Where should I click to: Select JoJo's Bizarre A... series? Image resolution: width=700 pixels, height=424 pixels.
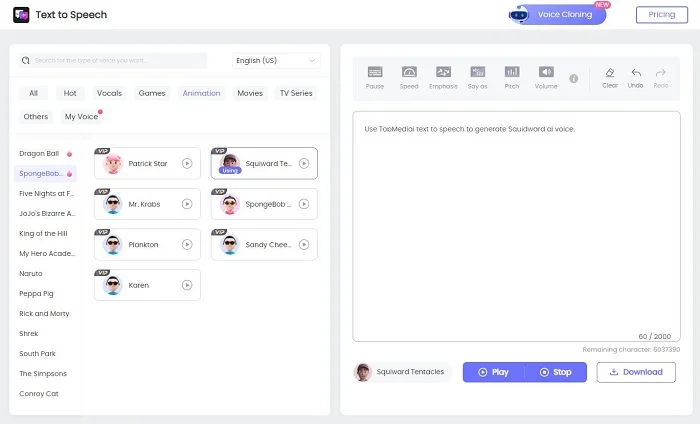47,213
